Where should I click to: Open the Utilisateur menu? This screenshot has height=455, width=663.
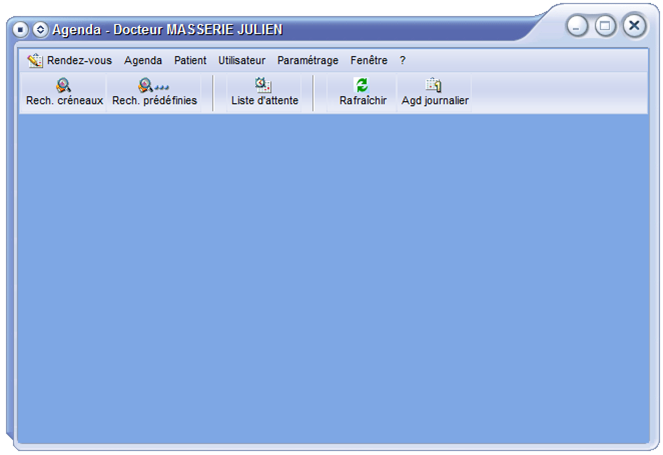coord(242,60)
